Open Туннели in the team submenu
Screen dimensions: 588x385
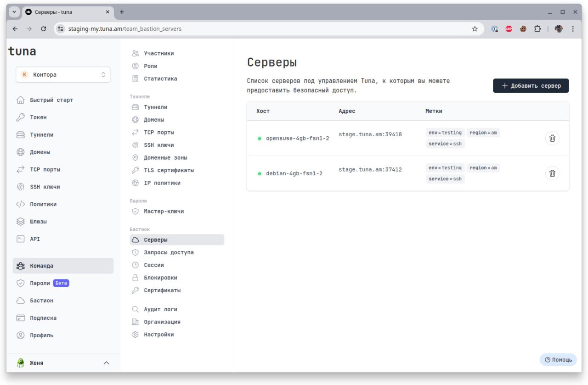[x=177, y=107]
